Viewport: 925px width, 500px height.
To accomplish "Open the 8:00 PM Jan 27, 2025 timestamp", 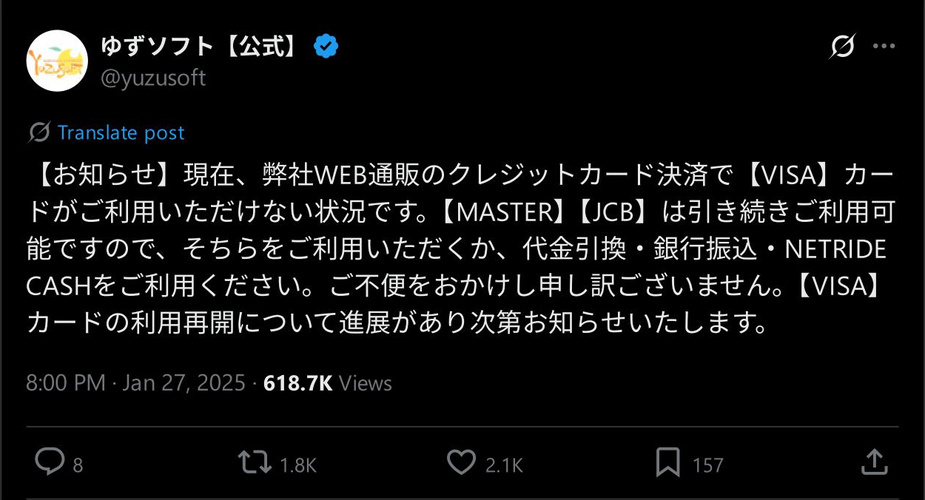I will point(136,383).
